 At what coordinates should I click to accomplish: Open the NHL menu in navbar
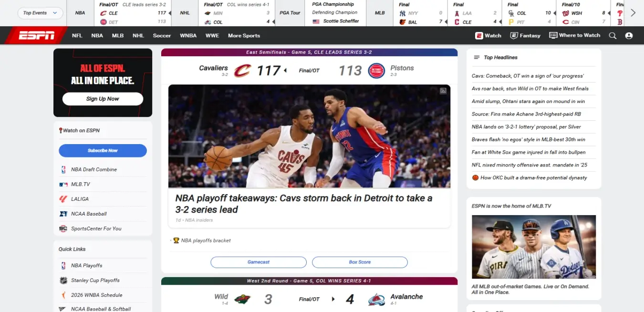pyautogui.click(x=138, y=35)
